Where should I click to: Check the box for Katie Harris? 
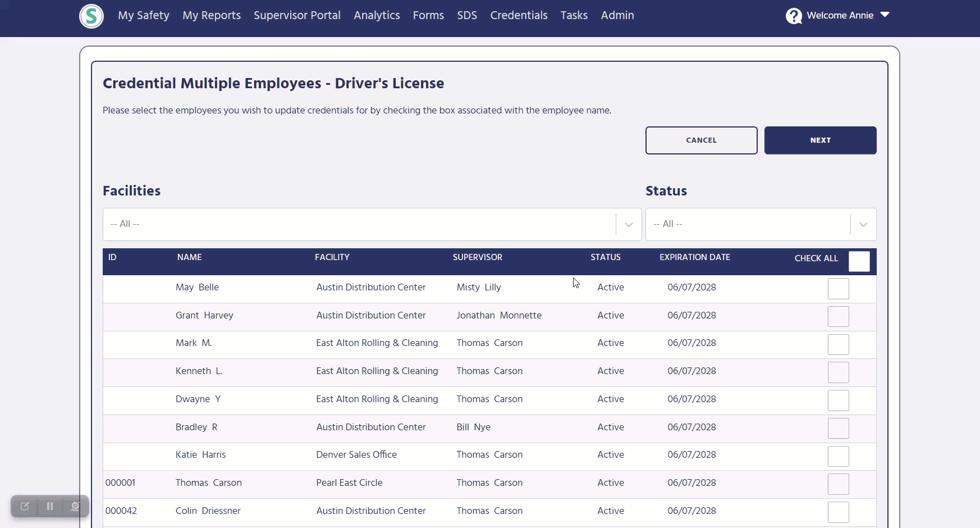(839, 456)
